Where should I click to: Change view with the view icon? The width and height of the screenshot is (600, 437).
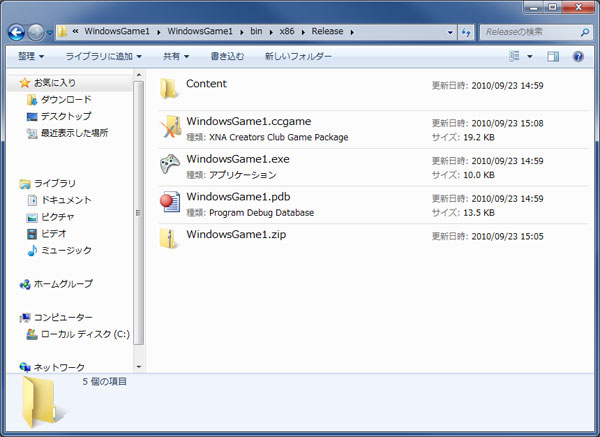click(514, 56)
